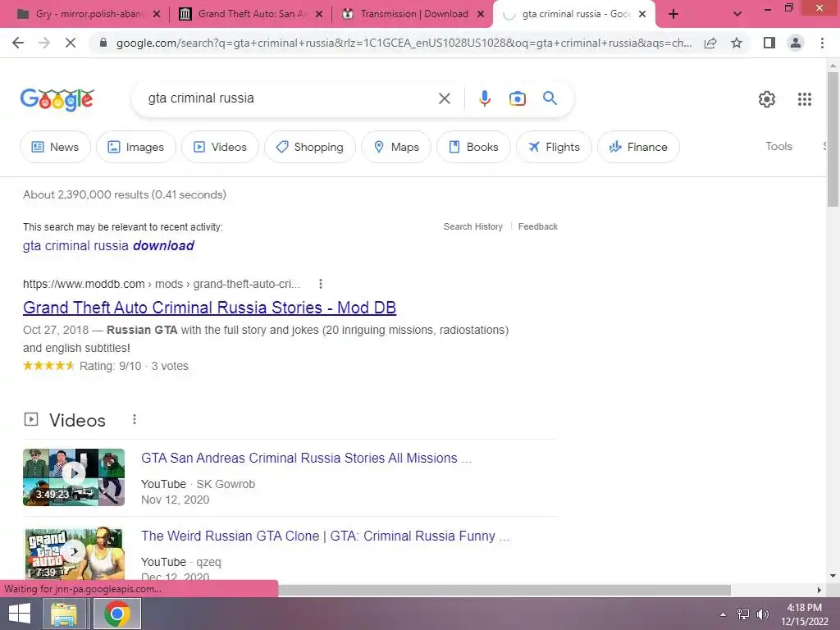Click the Feedback link
The height and width of the screenshot is (630, 840).
coord(538,226)
